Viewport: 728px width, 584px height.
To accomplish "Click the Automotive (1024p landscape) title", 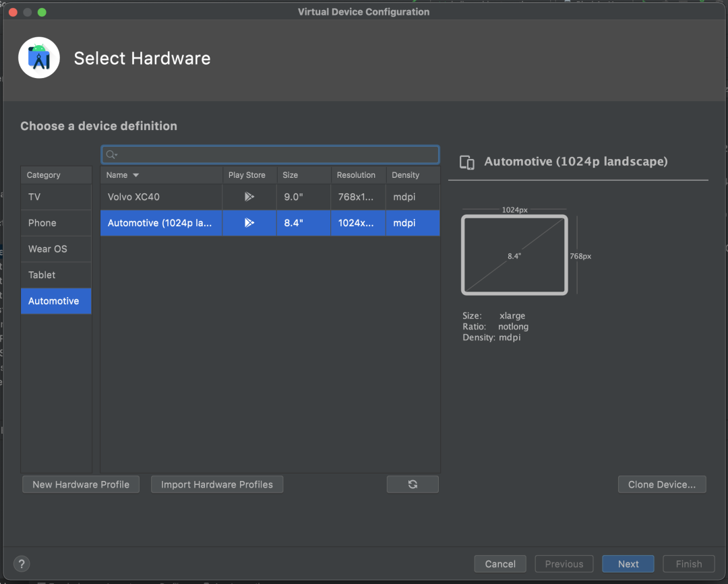I will pyautogui.click(x=576, y=162).
